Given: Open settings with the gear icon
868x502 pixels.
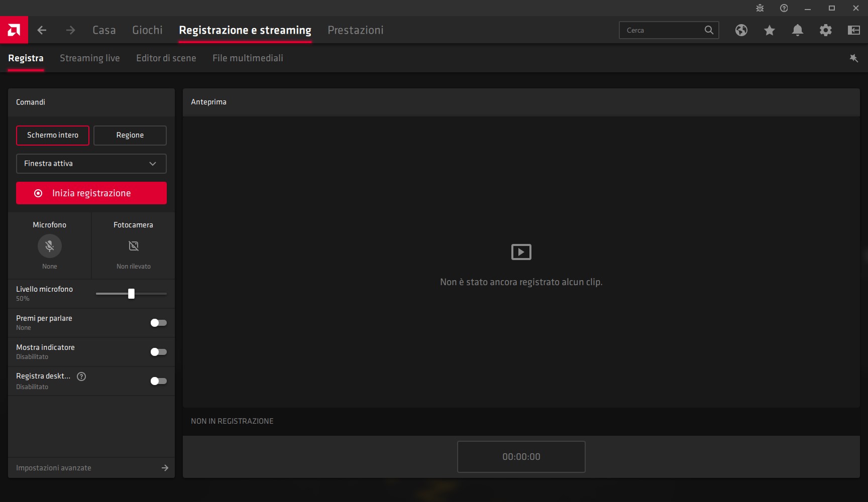Looking at the screenshot, I should click(825, 30).
